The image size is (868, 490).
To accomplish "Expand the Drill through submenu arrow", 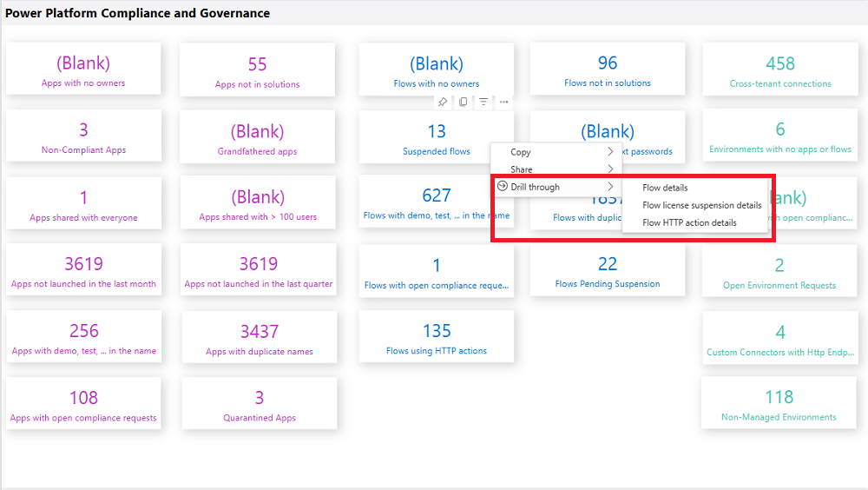I will [x=610, y=186].
